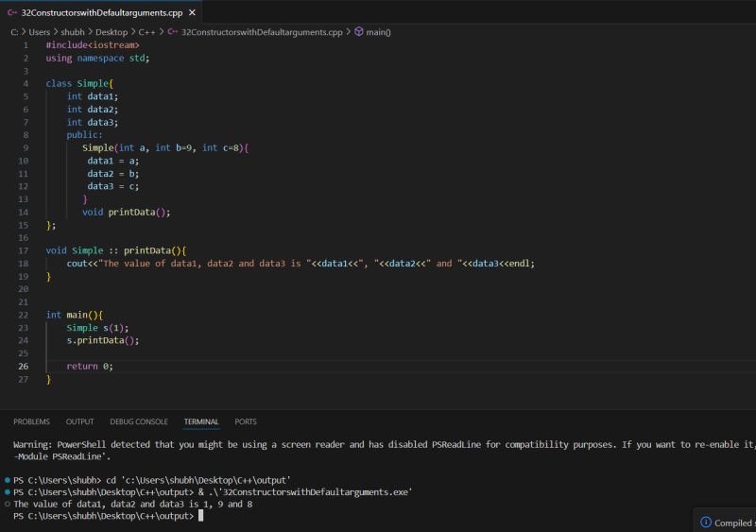Click on '#include<iostream>' text
Viewport: 756px width, 532px height.
[x=93, y=44]
